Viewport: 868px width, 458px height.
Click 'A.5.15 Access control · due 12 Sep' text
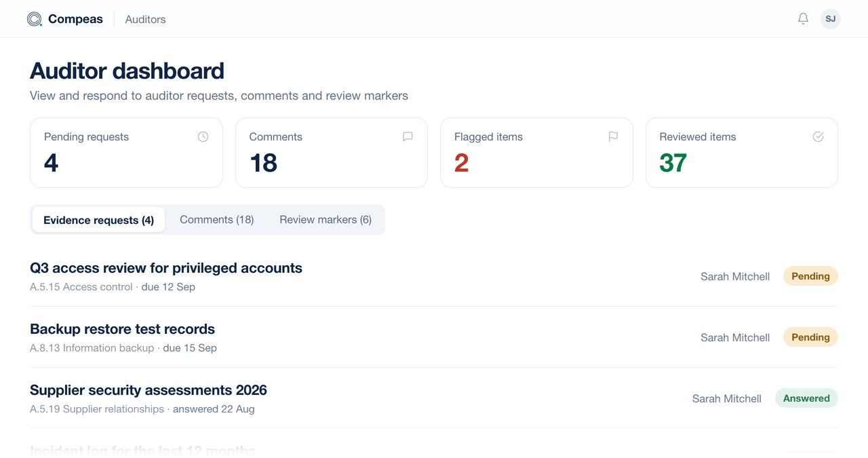113,287
